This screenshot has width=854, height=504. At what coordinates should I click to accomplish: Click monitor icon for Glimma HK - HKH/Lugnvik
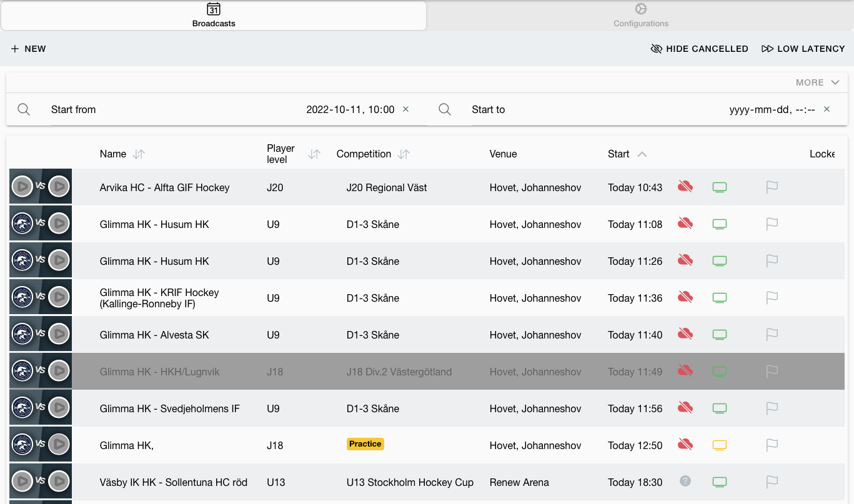[720, 372]
